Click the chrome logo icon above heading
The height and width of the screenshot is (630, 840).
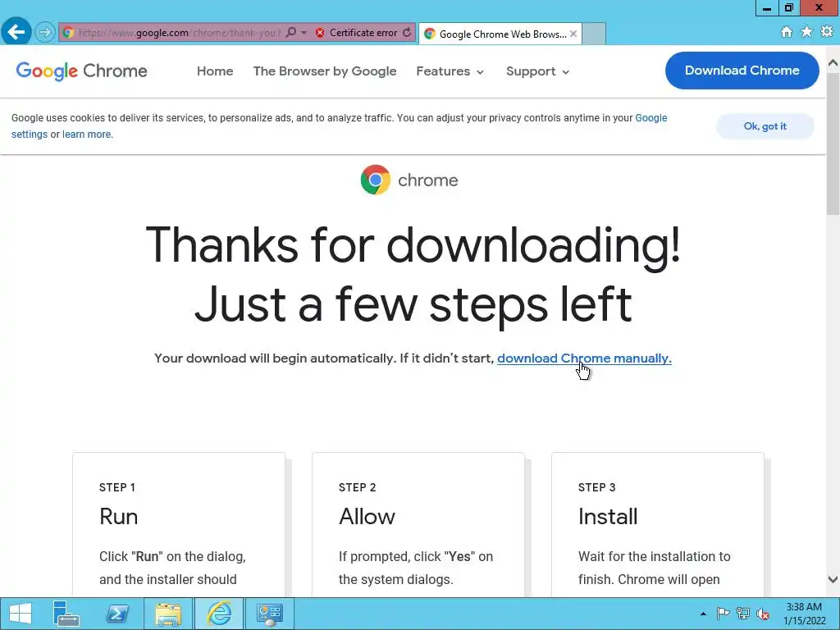click(x=376, y=180)
